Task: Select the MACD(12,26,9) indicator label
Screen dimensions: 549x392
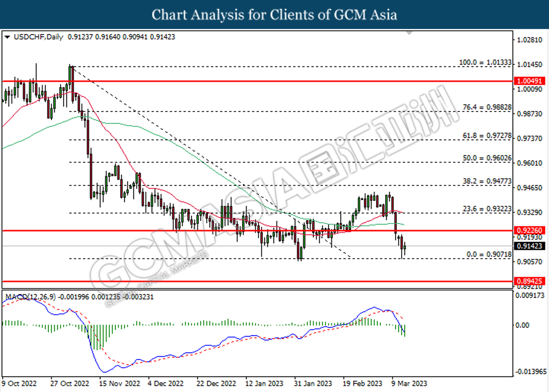Action: tap(31, 297)
